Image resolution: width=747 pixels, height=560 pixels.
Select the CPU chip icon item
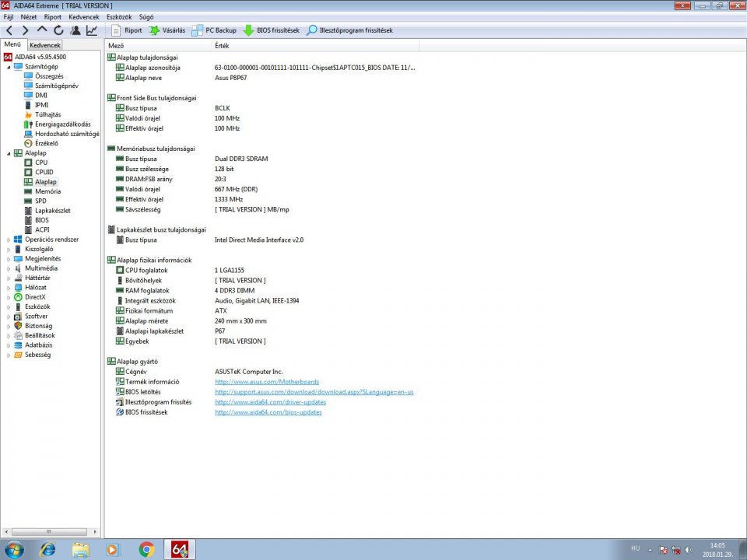[36, 163]
